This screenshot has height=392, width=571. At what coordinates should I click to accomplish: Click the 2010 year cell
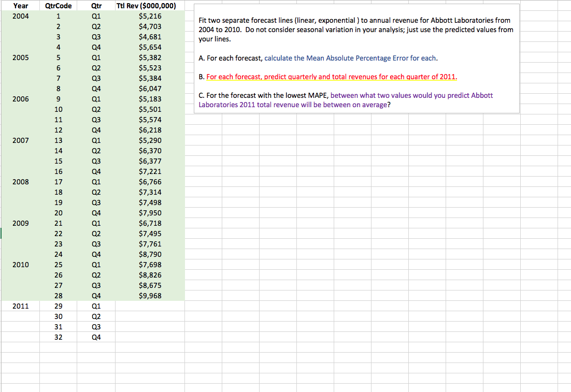[20, 265]
